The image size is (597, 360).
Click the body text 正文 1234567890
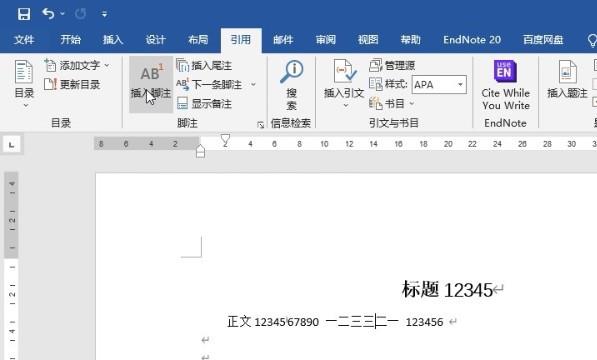coord(273,322)
